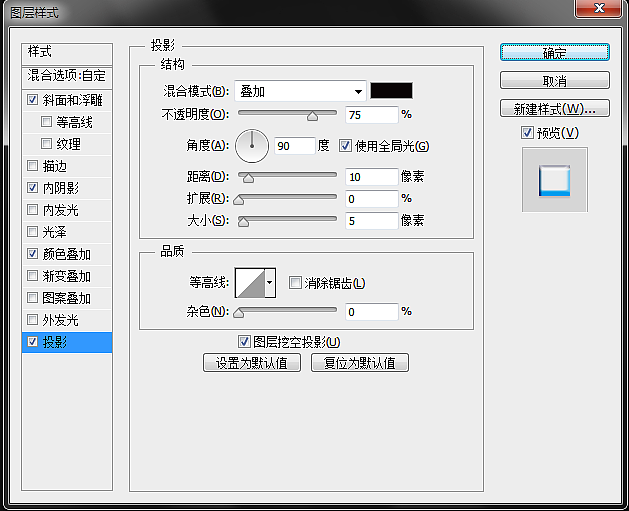Select 混合选项:自定 entry
629x511 pixels.
point(67,76)
